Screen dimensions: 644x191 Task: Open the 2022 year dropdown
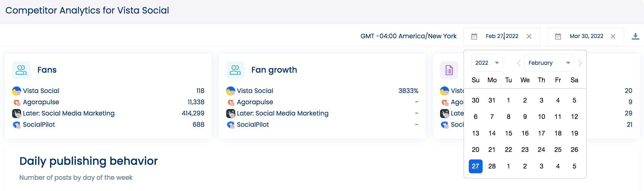point(487,63)
